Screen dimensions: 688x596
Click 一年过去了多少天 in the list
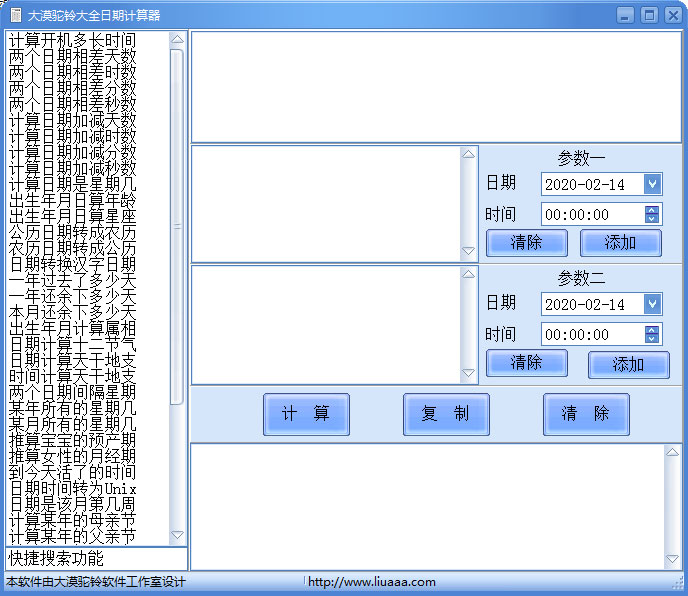(72, 281)
